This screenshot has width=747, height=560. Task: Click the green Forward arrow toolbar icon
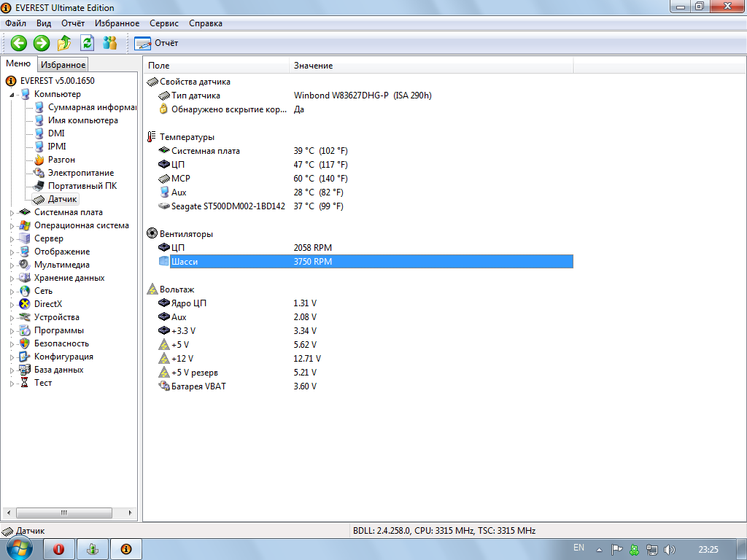pos(42,43)
